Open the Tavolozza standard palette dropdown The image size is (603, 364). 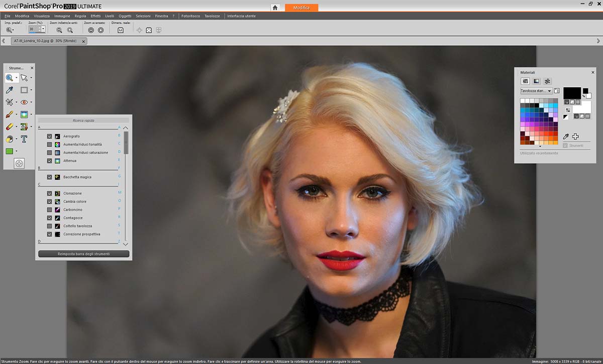[x=549, y=91]
